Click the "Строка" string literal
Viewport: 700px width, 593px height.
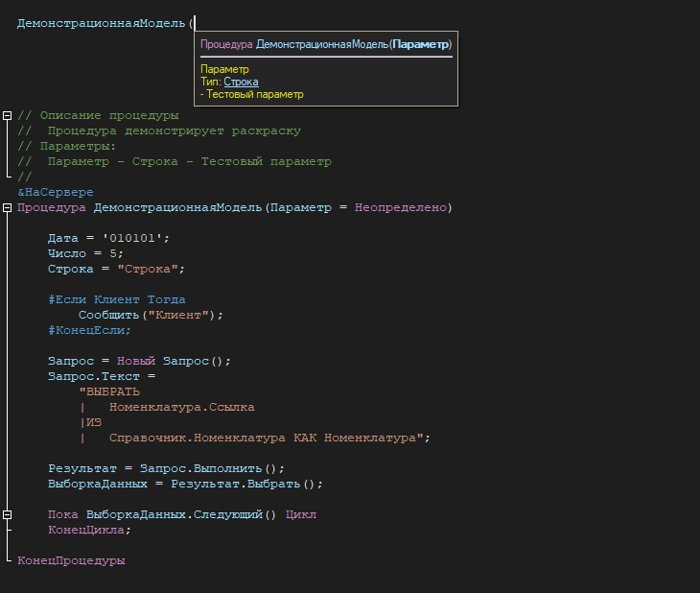pyautogui.click(x=148, y=269)
